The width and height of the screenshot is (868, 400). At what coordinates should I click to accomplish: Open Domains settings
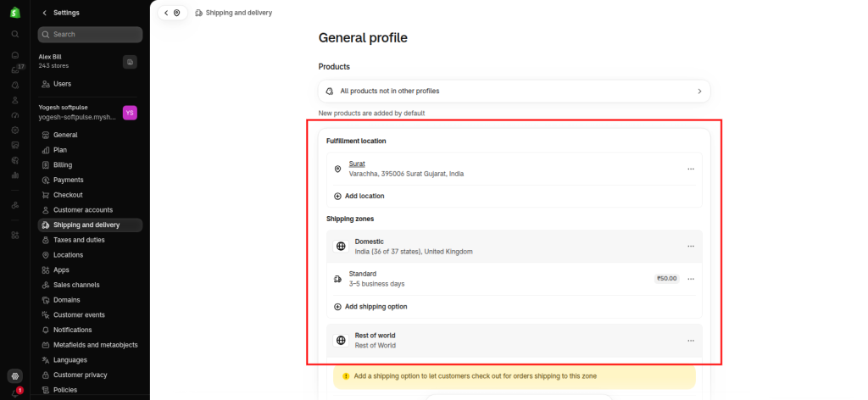(90, 300)
